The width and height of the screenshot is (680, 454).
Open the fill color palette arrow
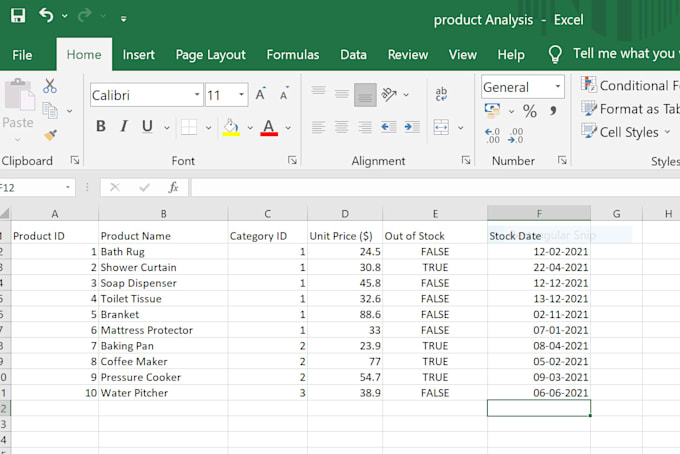250,127
